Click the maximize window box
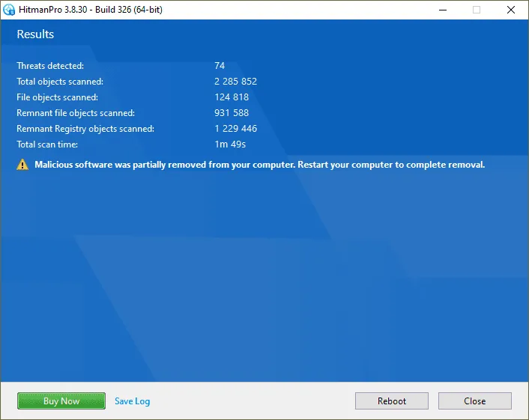The image size is (529, 420). (477, 10)
